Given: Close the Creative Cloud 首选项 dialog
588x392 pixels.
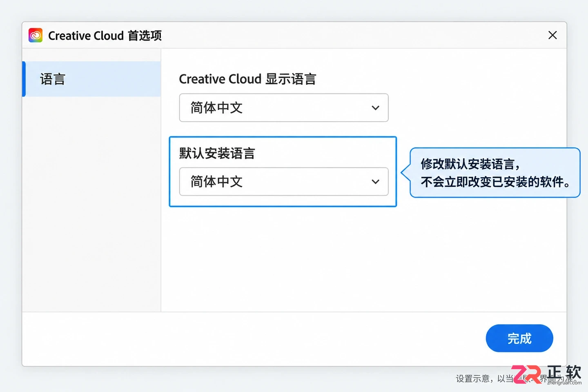Looking at the screenshot, I should pyautogui.click(x=552, y=35).
